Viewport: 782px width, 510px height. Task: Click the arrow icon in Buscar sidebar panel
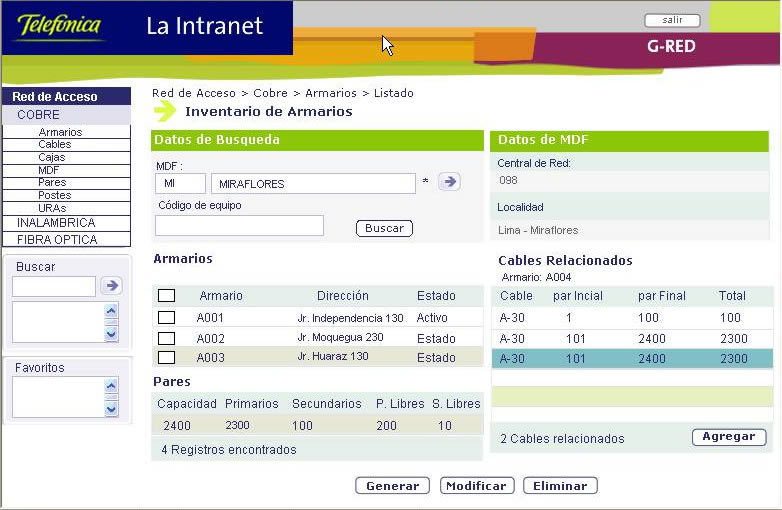click(111, 286)
